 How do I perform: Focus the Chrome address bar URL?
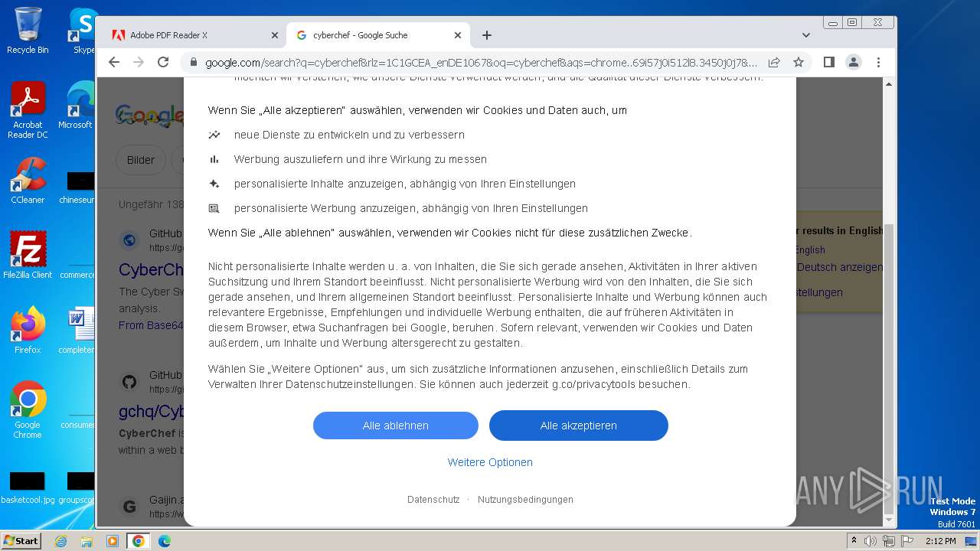(481, 63)
